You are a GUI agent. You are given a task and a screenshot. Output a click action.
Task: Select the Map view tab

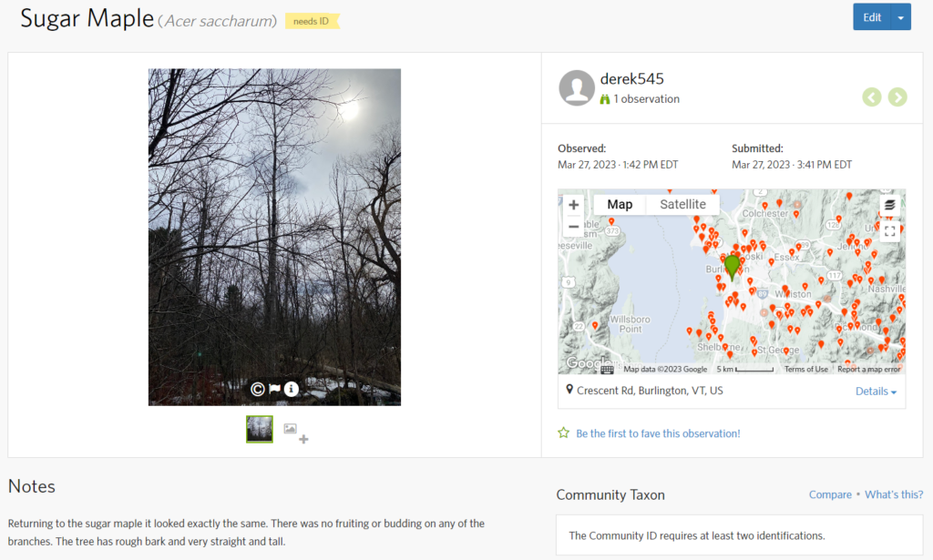point(620,205)
